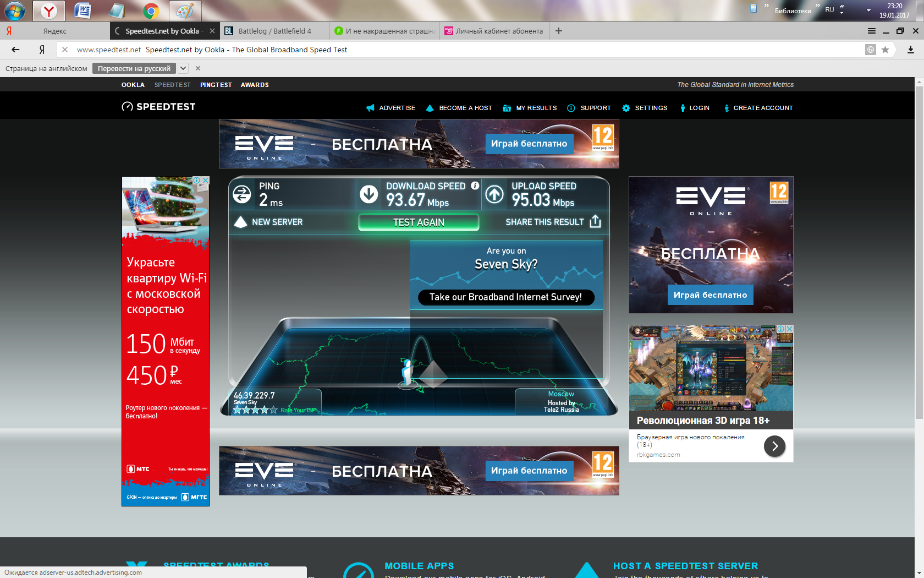
Task: Click the RU language indicator in tray
Action: pos(829,10)
